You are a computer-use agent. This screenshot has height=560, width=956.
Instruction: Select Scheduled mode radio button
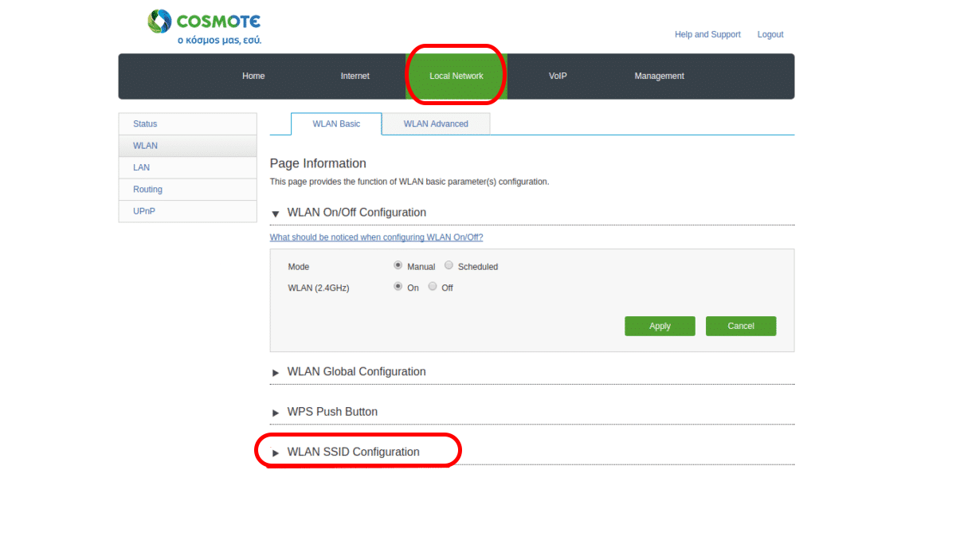(449, 265)
